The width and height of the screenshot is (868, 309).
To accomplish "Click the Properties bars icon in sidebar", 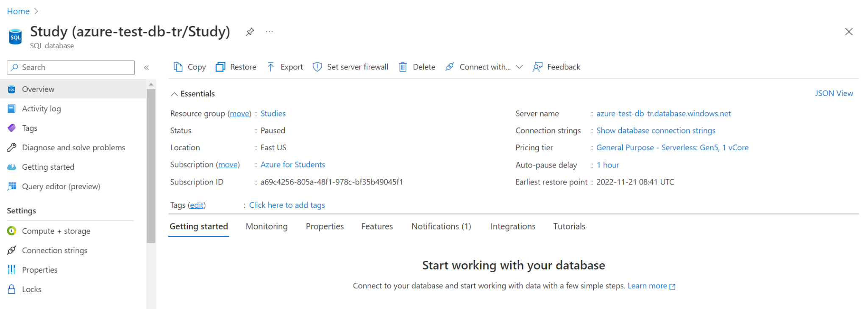I will (11, 270).
